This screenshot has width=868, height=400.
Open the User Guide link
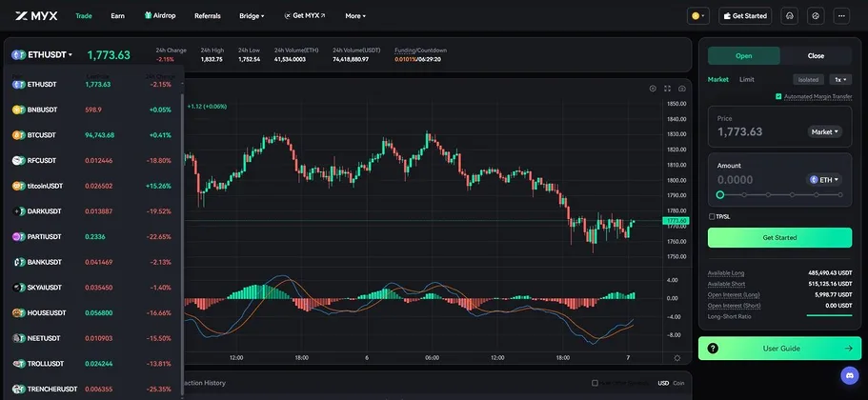pos(779,349)
